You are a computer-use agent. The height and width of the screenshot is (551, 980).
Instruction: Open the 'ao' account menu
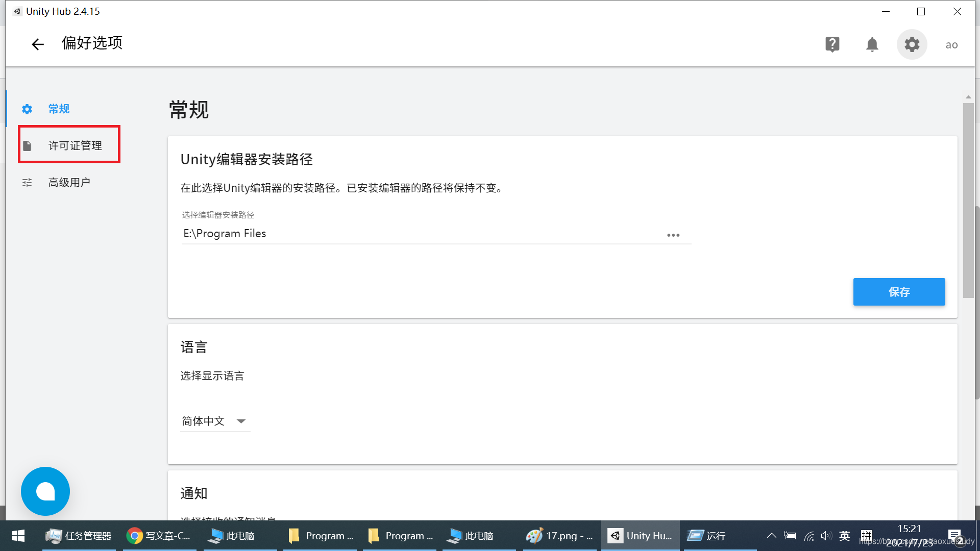click(951, 45)
